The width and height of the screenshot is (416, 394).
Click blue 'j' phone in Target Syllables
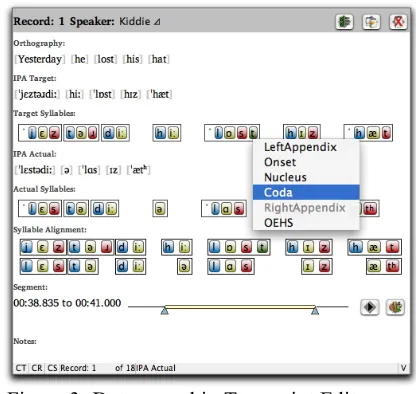click(x=32, y=133)
